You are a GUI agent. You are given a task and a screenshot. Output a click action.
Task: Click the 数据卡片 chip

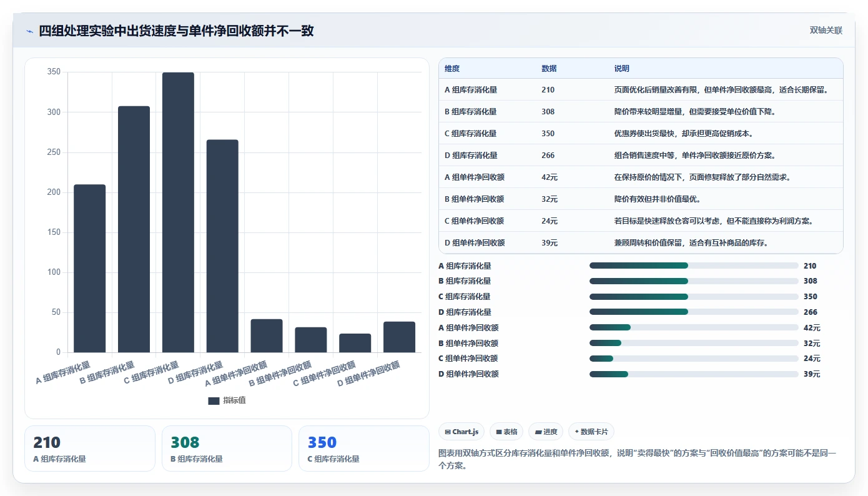[x=591, y=432]
